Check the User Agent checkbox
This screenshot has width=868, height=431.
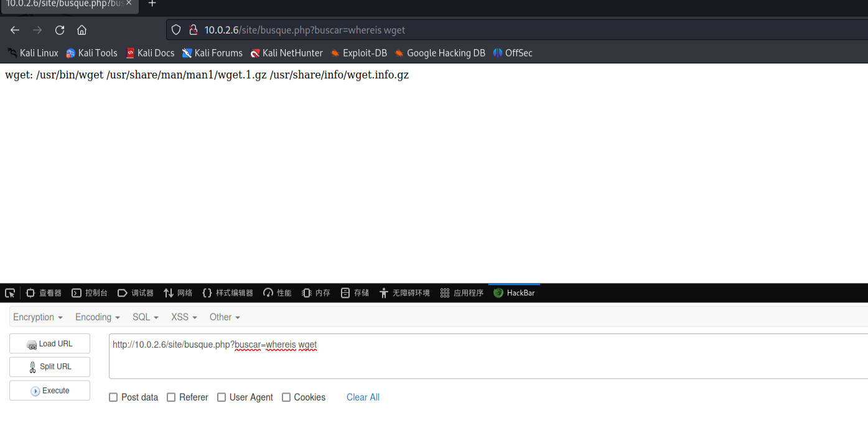(x=222, y=397)
